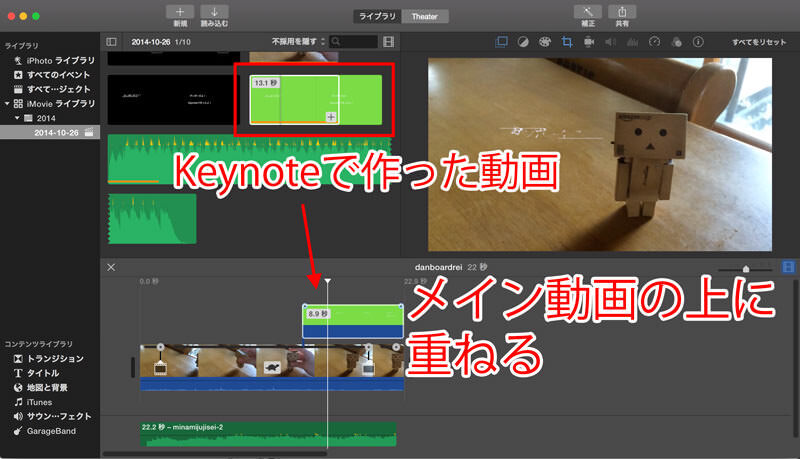This screenshot has width=800, height=459.
Task: Click the danboardrei project title
Action: point(438,267)
